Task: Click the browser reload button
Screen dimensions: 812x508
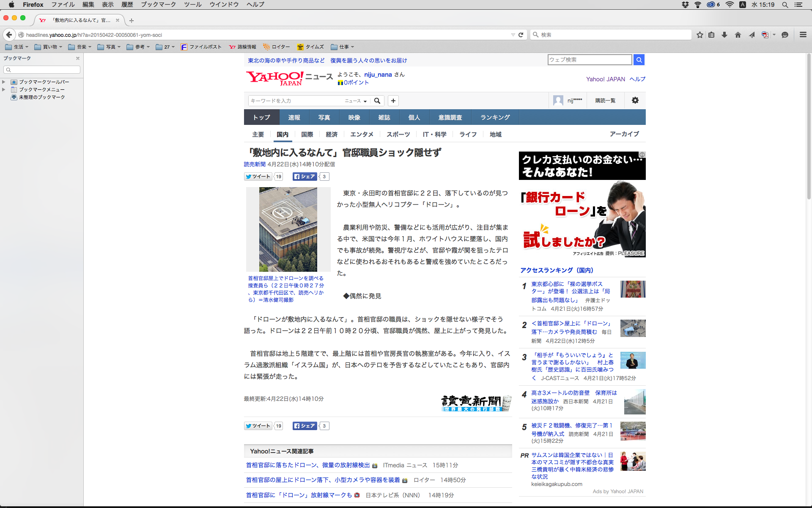Action: click(521, 35)
